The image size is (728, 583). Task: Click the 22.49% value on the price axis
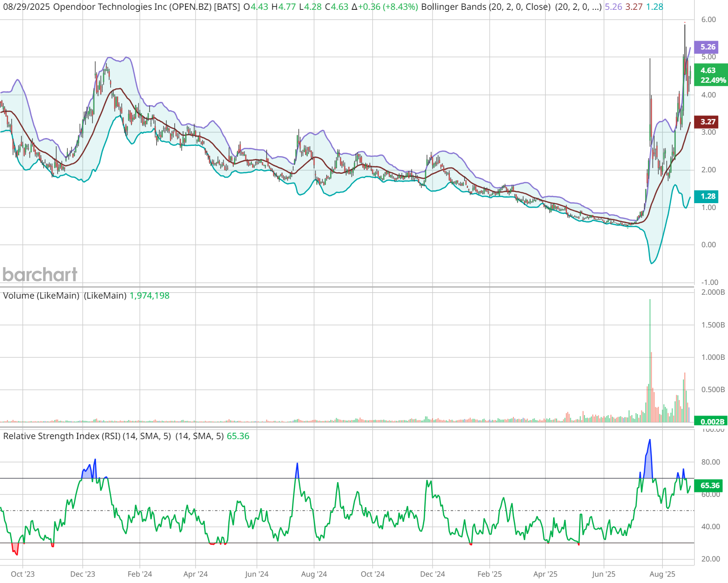click(713, 80)
